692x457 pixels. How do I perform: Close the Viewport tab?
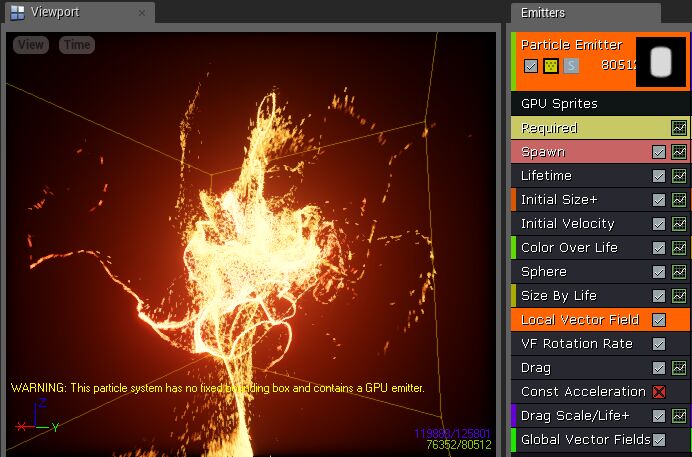(142, 13)
